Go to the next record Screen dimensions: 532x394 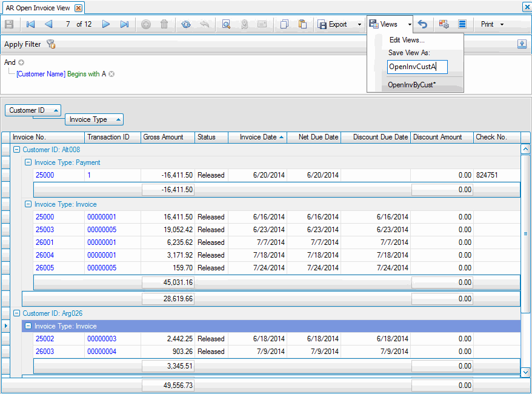point(106,24)
